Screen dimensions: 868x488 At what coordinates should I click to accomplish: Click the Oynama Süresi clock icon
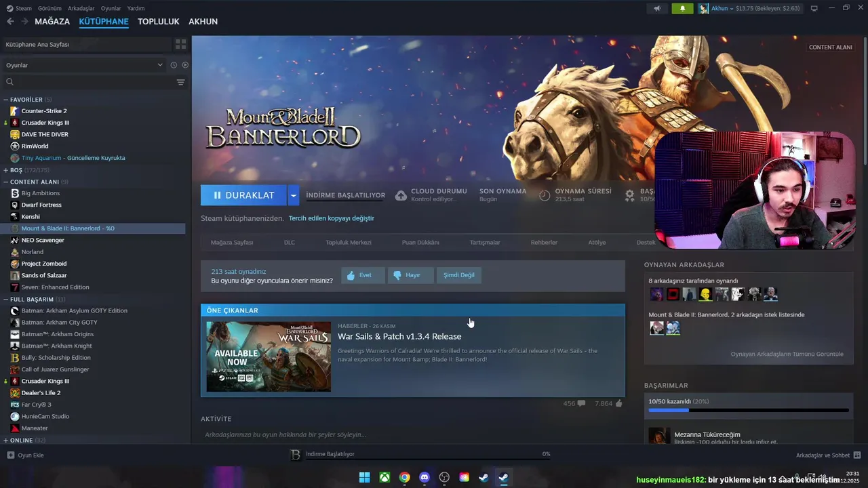pyautogui.click(x=545, y=195)
